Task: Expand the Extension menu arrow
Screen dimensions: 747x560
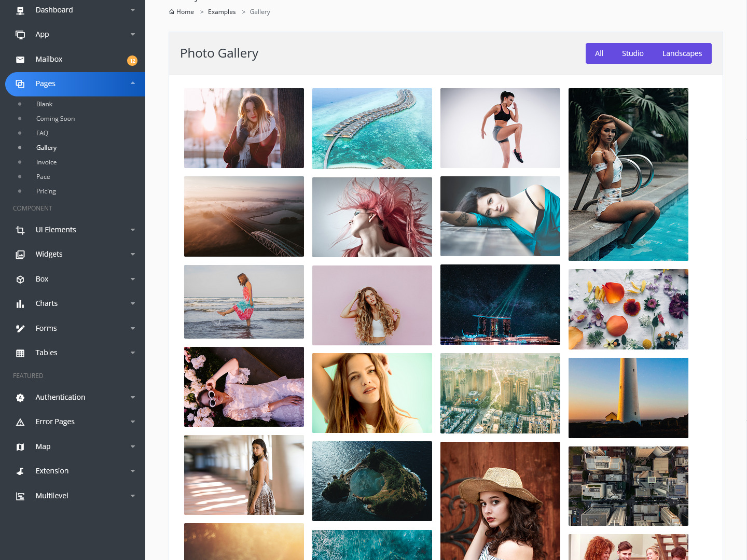Action: 133,471
